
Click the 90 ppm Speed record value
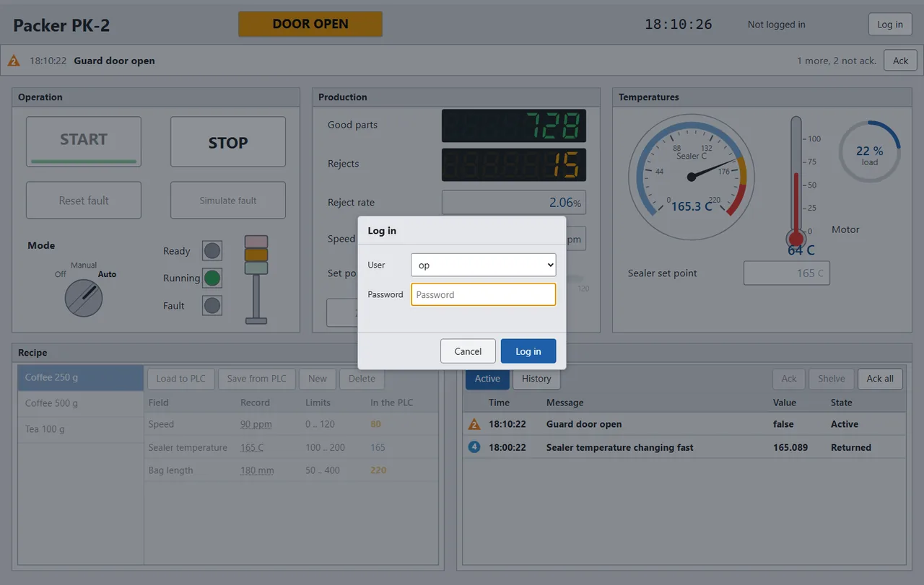click(x=256, y=424)
